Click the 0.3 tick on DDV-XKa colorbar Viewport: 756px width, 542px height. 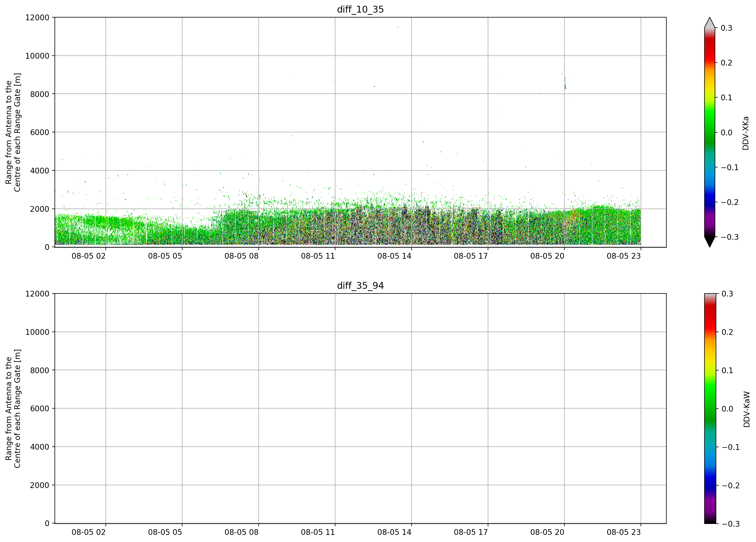727,28
